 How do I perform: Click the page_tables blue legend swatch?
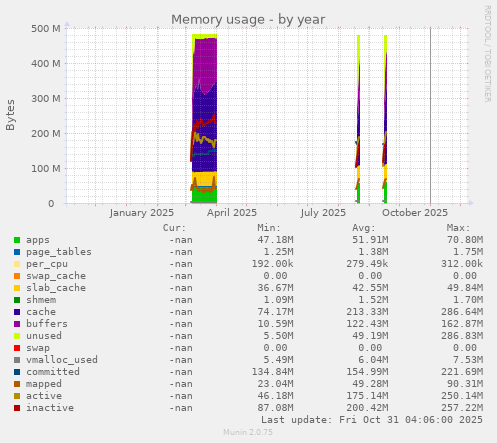click(x=17, y=252)
